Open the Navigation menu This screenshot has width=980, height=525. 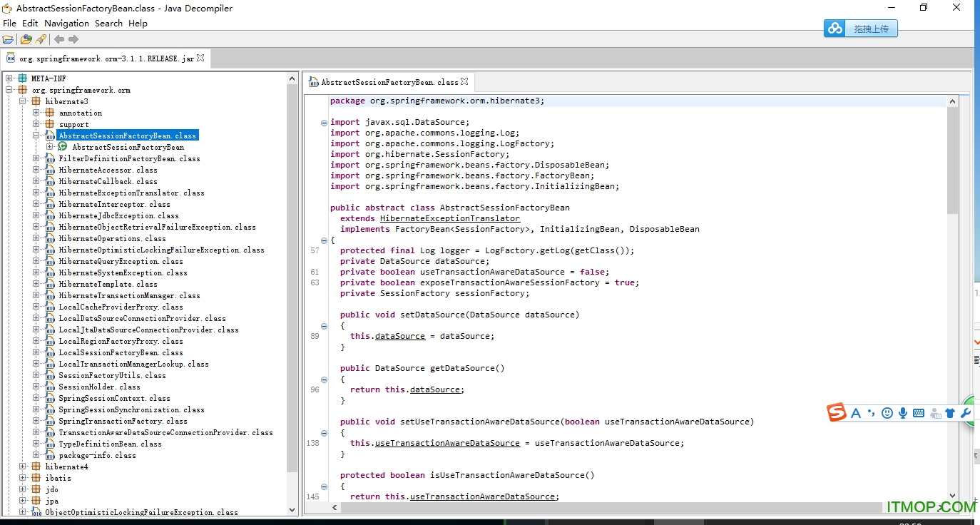[66, 23]
